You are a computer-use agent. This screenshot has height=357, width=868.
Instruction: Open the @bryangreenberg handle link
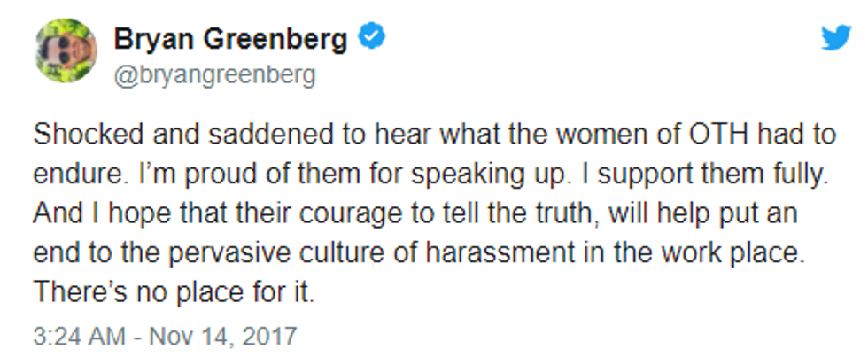click(214, 75)
